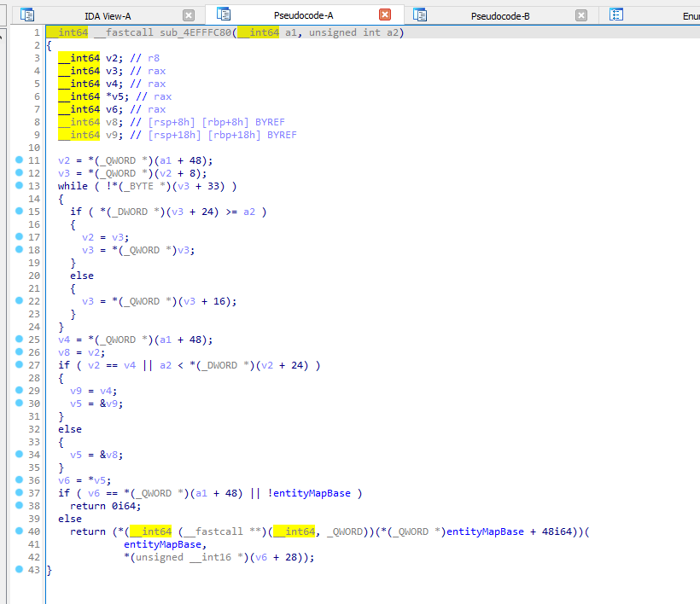The image size is (700, 604).
Task: Click the IDA View-A tab icon
Action: click(x=27, y=15)
